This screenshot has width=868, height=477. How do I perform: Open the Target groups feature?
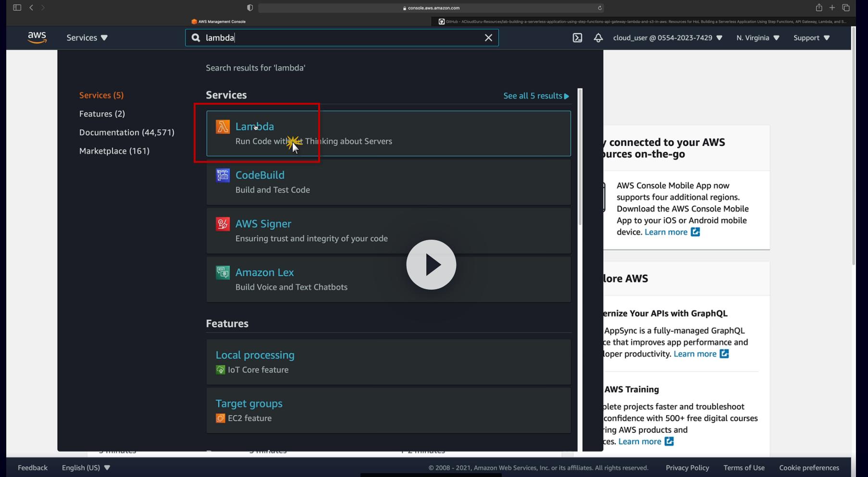[x=249, y=404]
